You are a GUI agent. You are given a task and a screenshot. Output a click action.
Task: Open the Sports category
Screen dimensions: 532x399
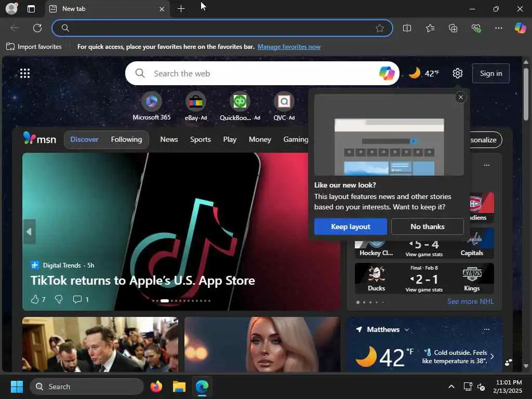tap(201, 139)
